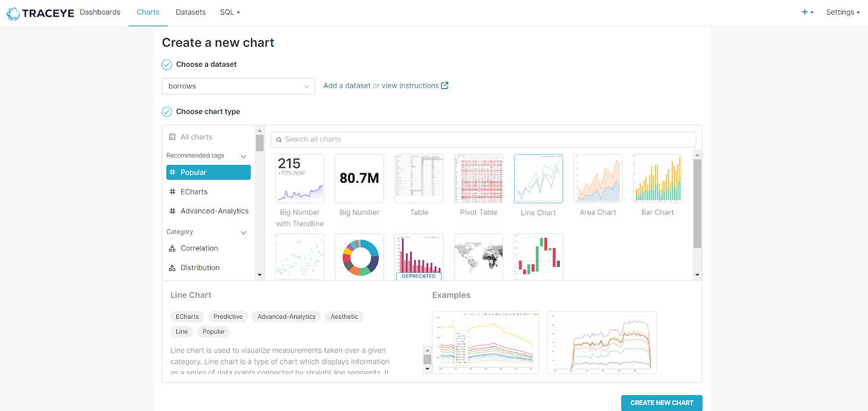868x411 pixels.
Task: Click the Distribution category icon
Action: (x=172, y=268)
